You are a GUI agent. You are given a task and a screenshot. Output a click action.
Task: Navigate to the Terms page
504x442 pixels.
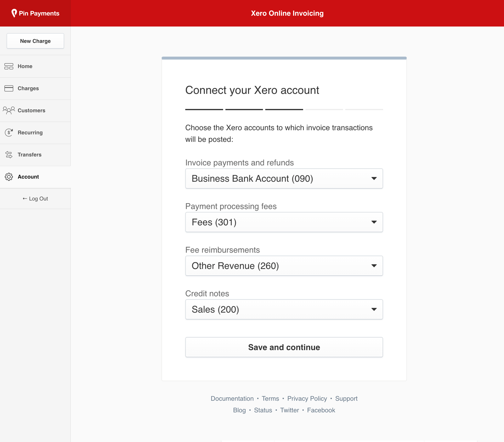(270, 398)
